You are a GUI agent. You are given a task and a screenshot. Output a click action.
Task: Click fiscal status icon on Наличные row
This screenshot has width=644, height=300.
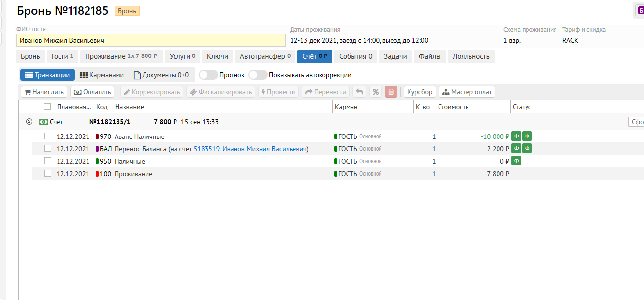(516, 161)
